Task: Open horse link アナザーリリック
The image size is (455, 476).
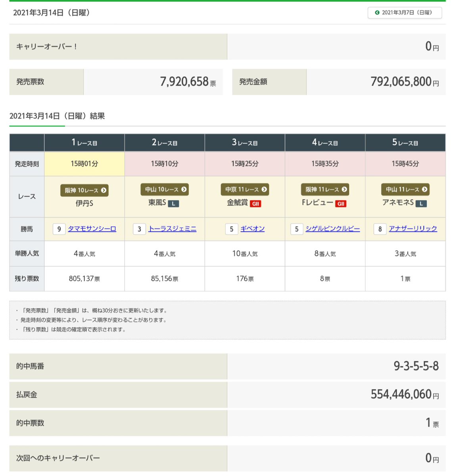Action: pyautogui.click(x=413, y=229)
